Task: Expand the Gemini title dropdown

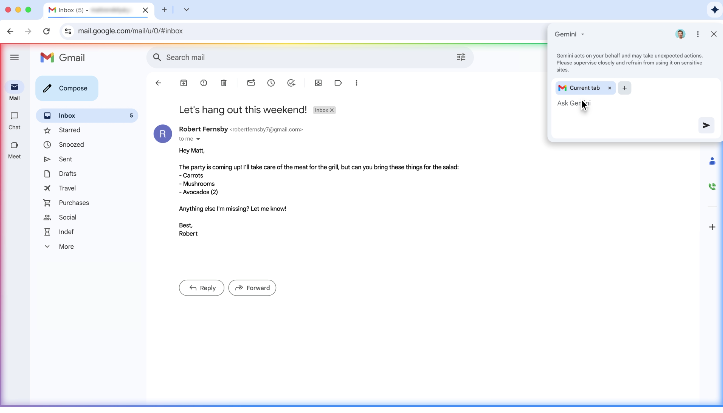Action: click(583, 34)
